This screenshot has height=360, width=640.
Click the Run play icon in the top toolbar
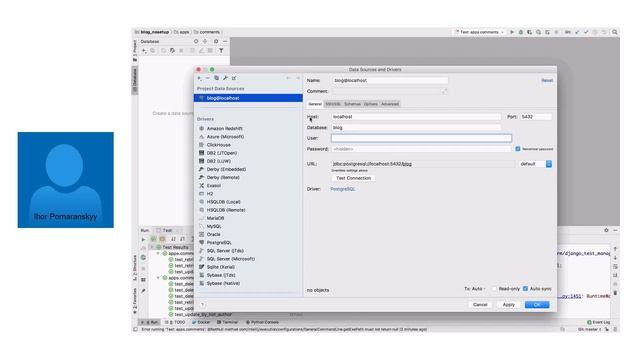(x=512, y=32)
